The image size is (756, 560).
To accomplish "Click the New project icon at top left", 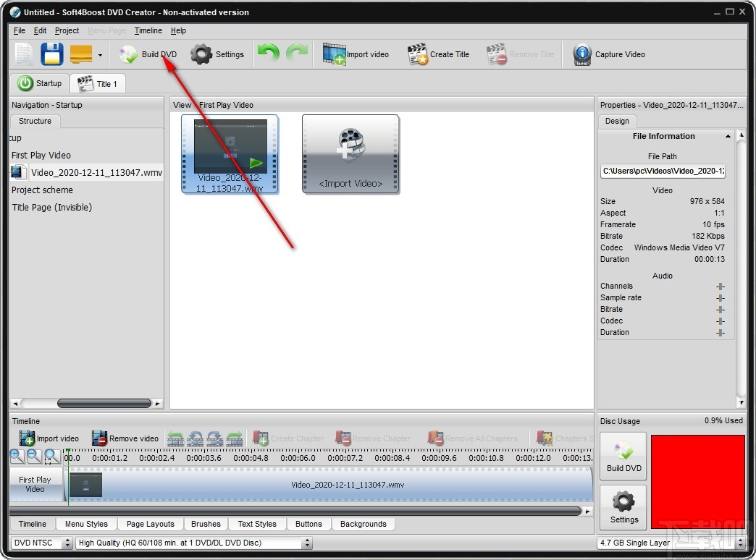I will tap(22, 54).
